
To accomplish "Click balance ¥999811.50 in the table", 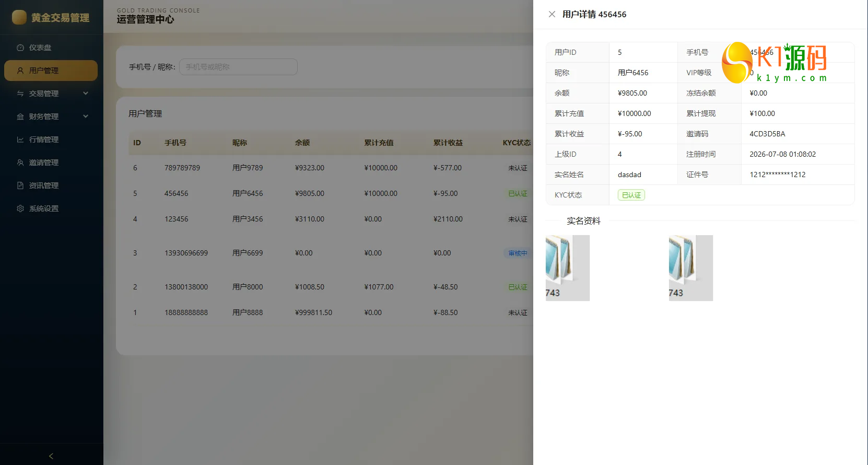I will pyautogui.click(x=313, y=312).
